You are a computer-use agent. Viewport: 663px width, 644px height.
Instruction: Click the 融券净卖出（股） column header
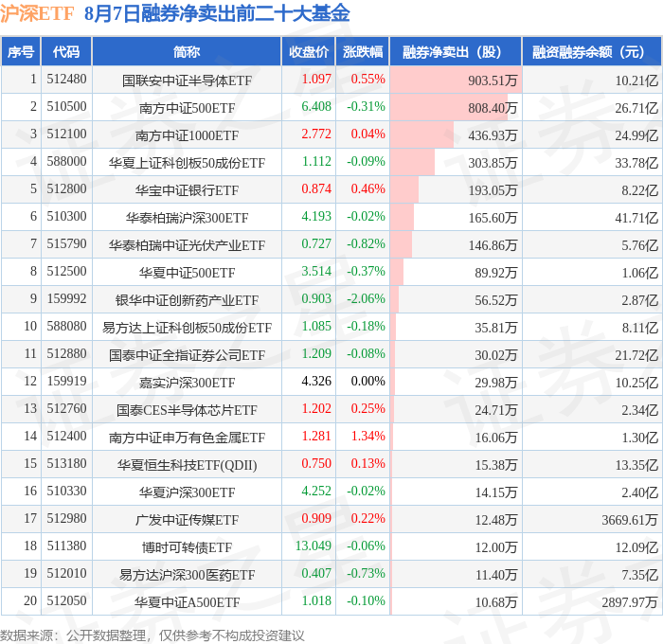click(x=456, y=51)
